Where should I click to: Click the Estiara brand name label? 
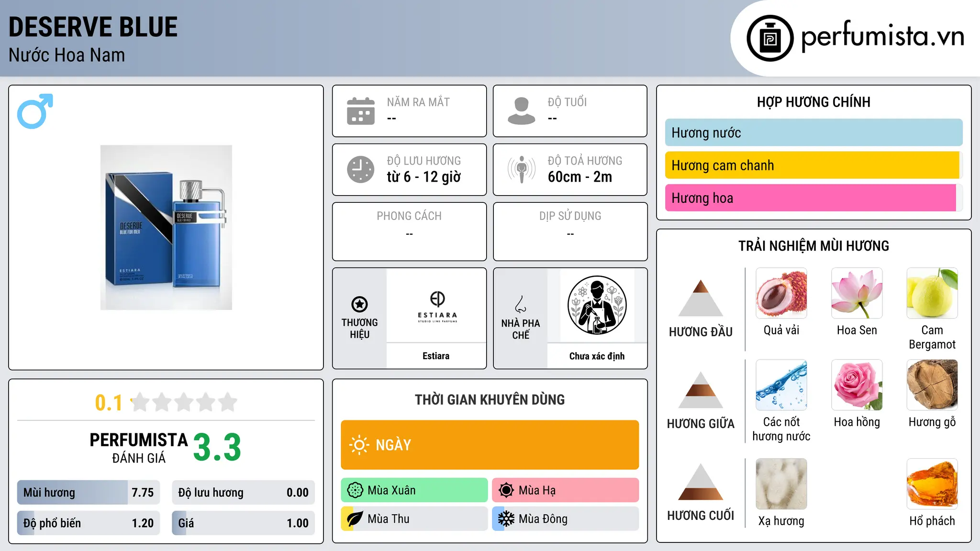point(436,356)
